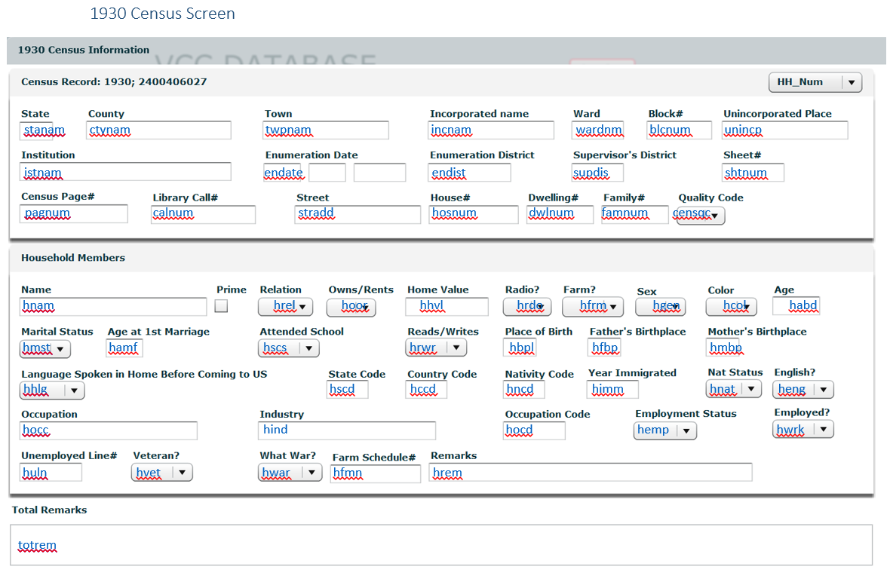Select the Sex dropdown

pos(659,307)
